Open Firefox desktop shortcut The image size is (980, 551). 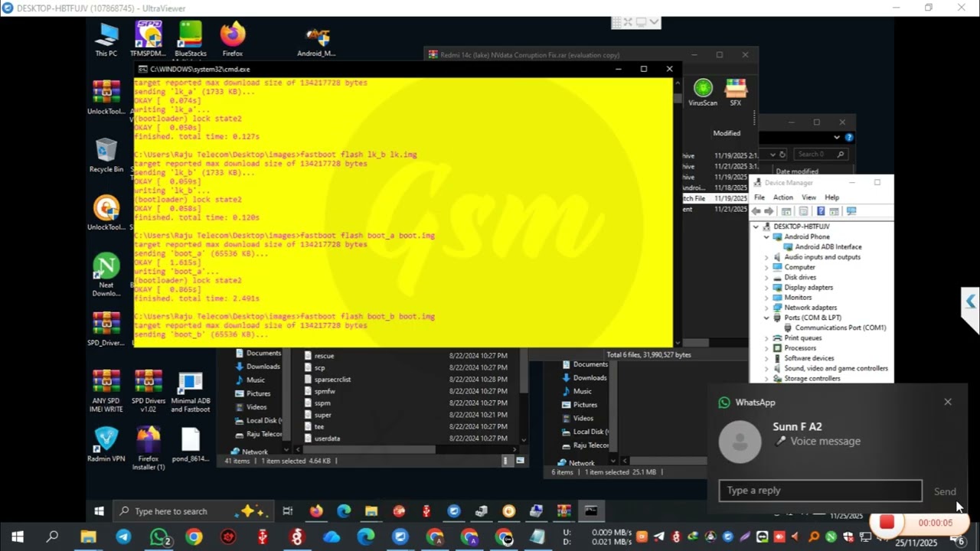coord(233,39)
